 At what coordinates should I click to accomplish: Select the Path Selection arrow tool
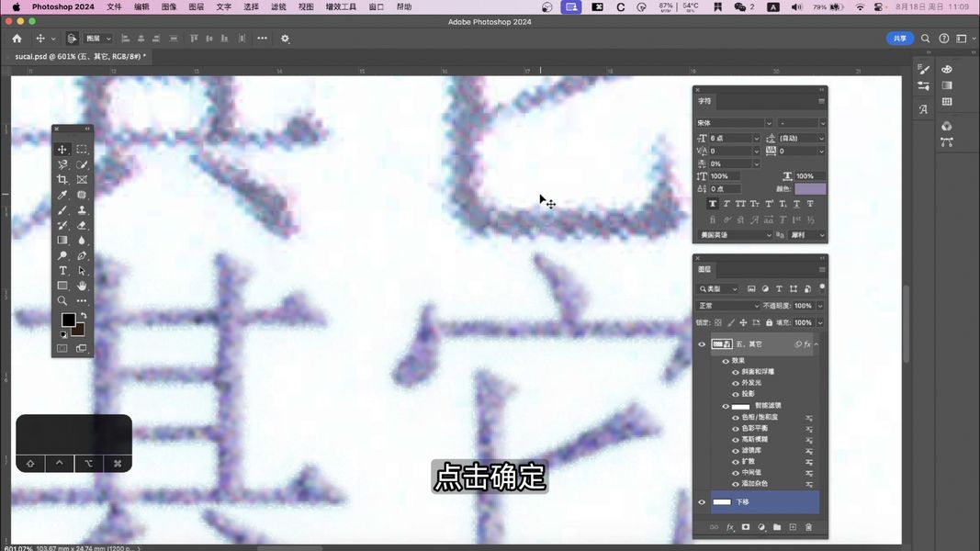click(82, 271)
